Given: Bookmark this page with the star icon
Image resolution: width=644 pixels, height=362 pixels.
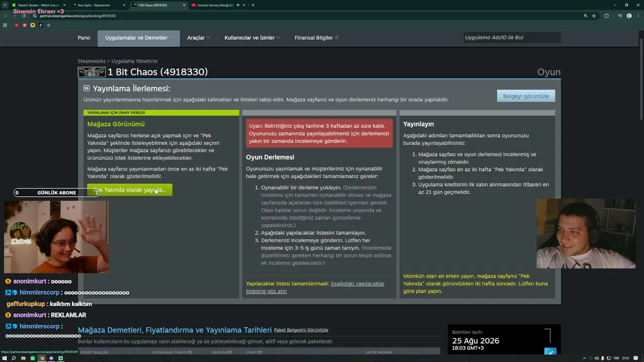Looking at the screenshot, I should (x=594, y=16).
